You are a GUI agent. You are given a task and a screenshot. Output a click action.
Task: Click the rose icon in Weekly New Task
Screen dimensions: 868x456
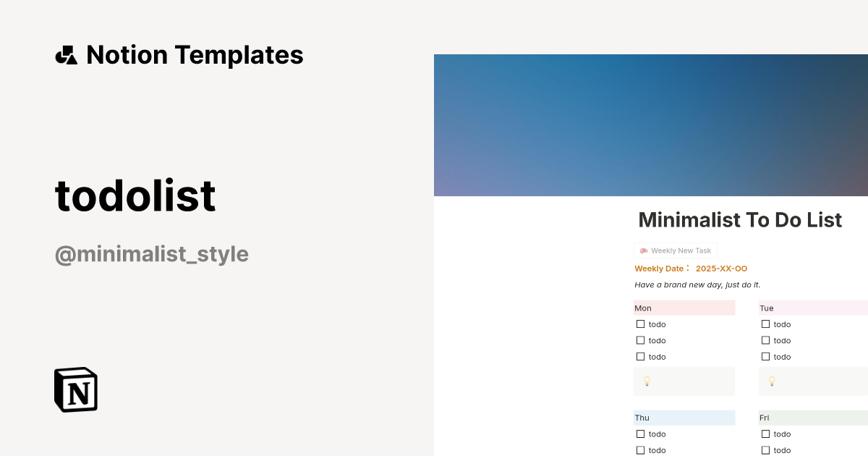coord(642,250)
